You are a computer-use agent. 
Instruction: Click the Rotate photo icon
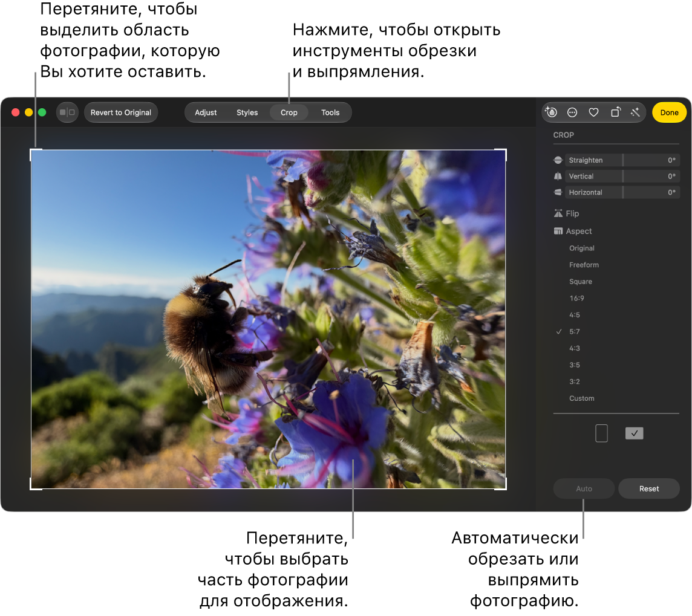[x=615, y=112]
